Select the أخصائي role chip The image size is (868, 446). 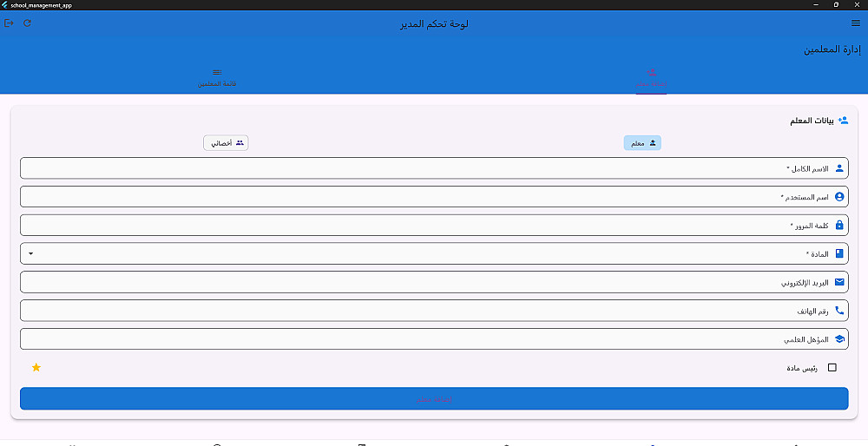point(226,143)
